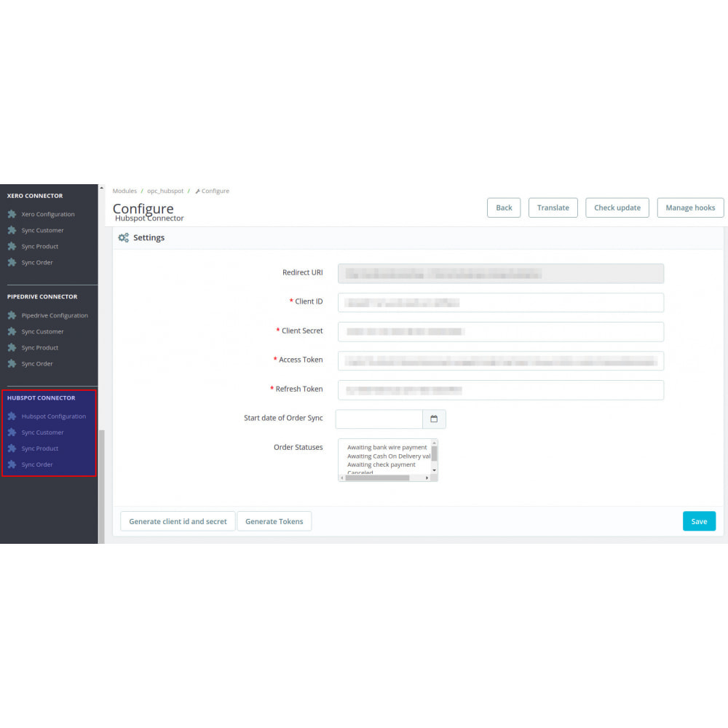728x728 pixels.
Task: Click the Translate button
Action: click(x=553, y=207)
